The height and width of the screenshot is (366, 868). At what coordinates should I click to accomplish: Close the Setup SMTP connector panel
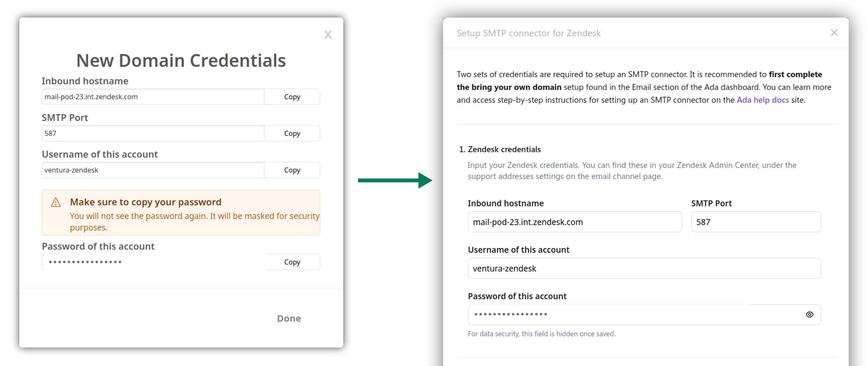point(834,33)
